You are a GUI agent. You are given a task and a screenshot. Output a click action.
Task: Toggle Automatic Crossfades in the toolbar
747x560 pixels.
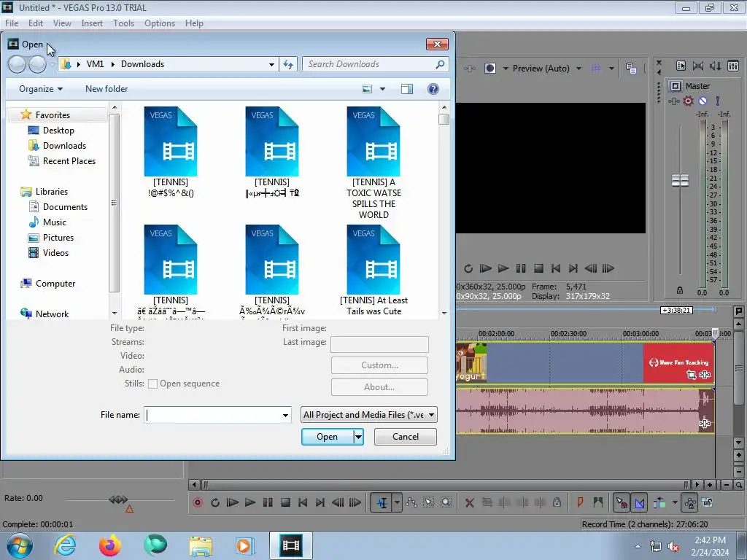[x=640, y=502]
